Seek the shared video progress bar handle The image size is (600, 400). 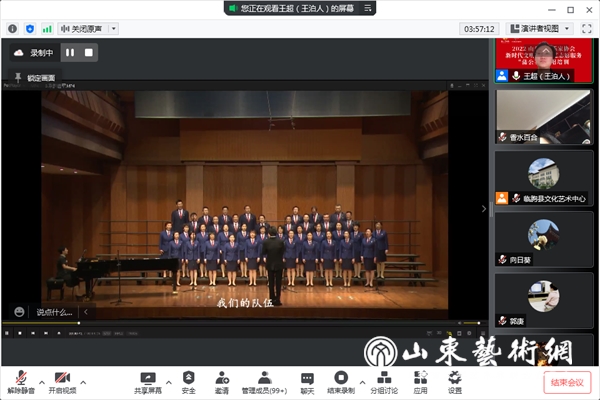(78, 323)
